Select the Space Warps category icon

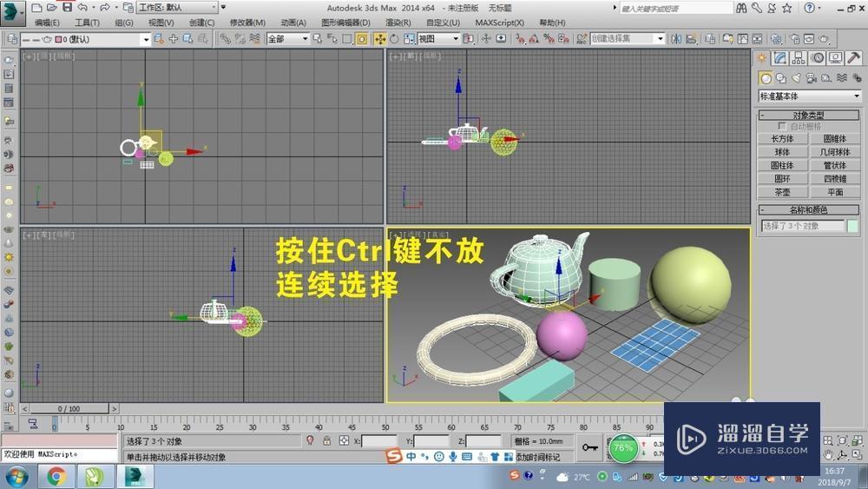point(842,78)
